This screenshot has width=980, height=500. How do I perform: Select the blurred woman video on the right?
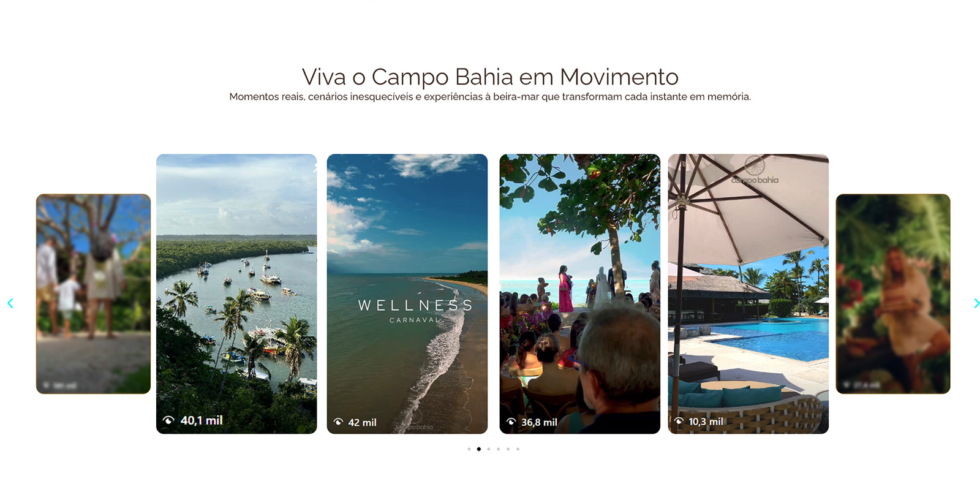893,294
